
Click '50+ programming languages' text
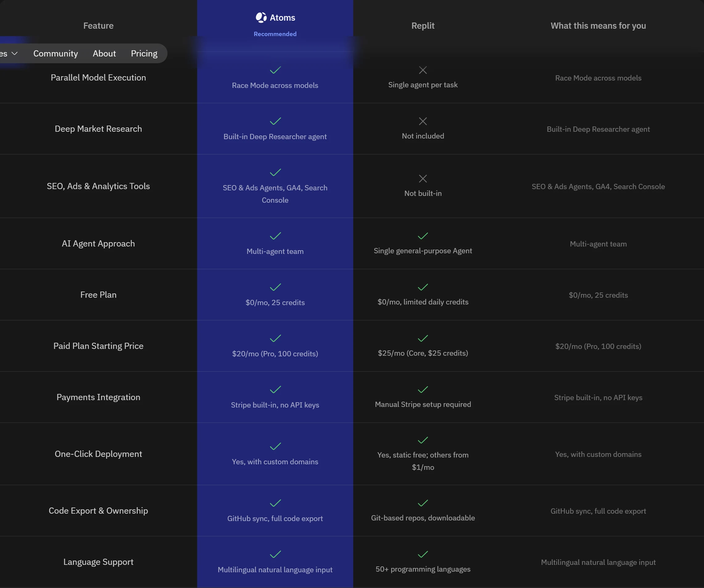tap(423, 569)
